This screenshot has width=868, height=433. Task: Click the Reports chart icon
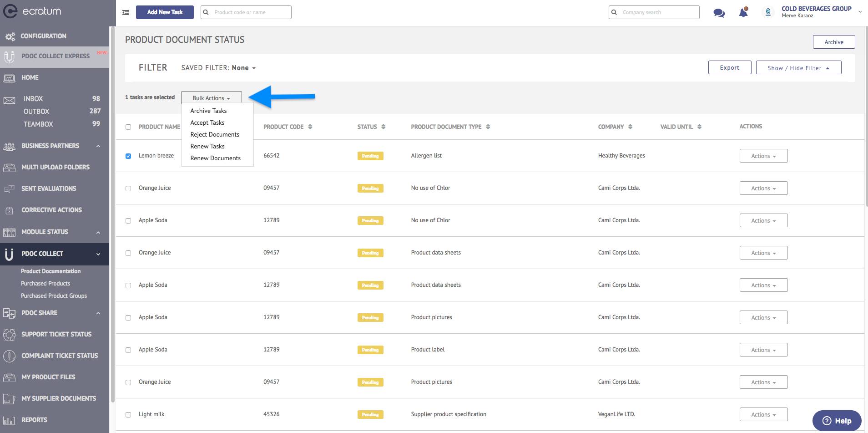(9, 420)
